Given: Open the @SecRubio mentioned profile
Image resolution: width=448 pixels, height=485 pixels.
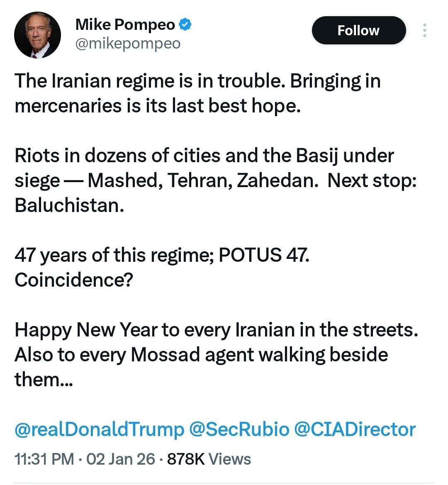Looking at the screenshot, I should 239,429.
